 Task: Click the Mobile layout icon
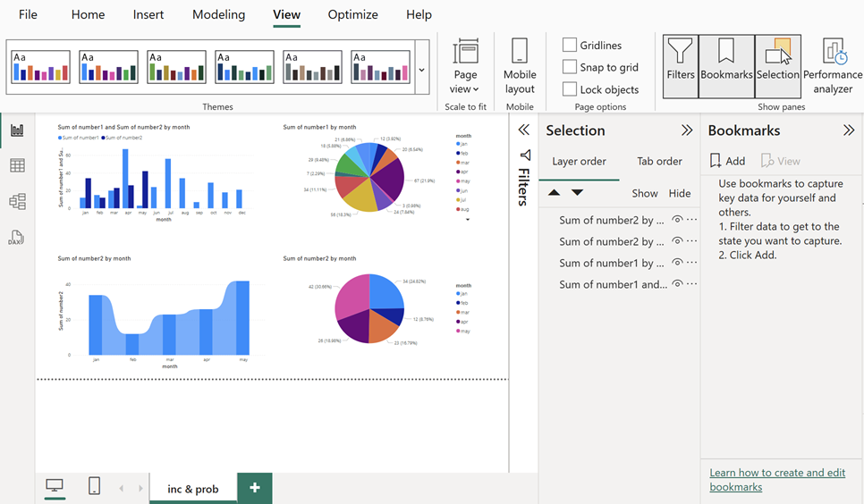coord(520,66)
